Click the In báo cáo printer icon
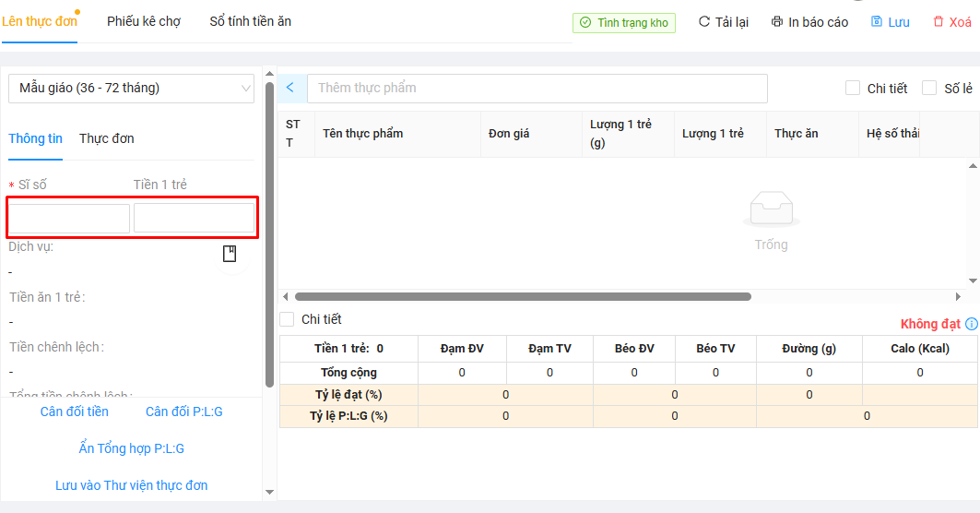The height and width of the screenshot is (513, 980). (x=777, y=22)
